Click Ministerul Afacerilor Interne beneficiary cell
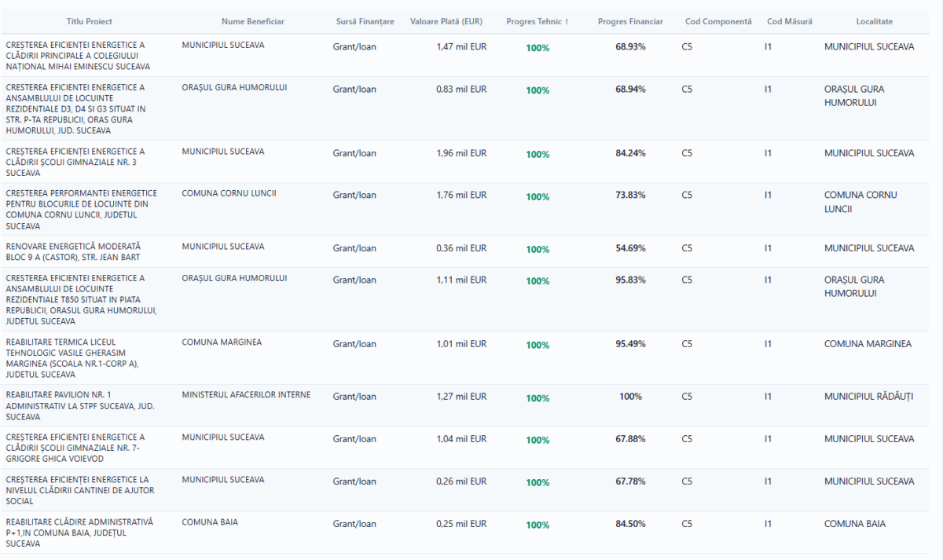 pyautogui.click(x=246, y=395)
